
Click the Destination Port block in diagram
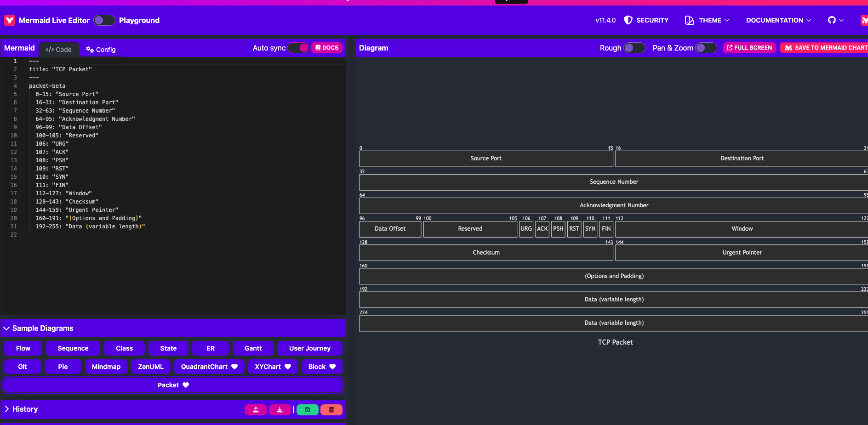click(x=742, y=159)
